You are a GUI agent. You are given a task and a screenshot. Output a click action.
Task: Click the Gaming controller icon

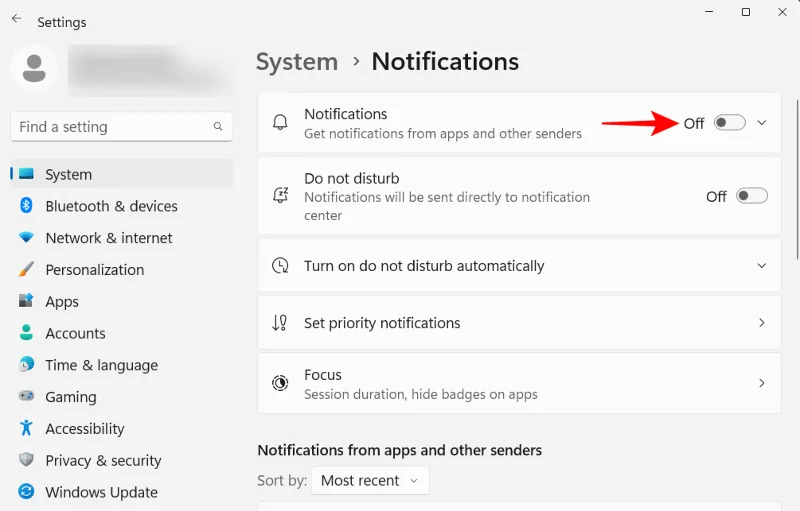26,396
